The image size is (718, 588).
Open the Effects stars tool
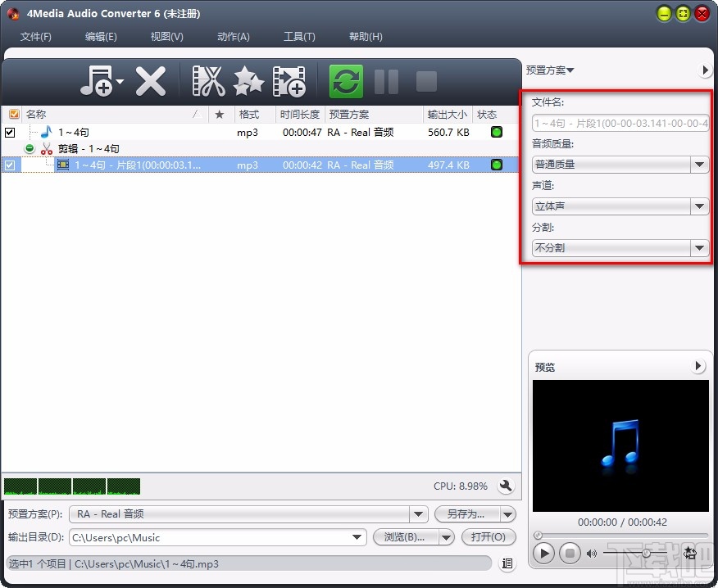coord(248,81)
